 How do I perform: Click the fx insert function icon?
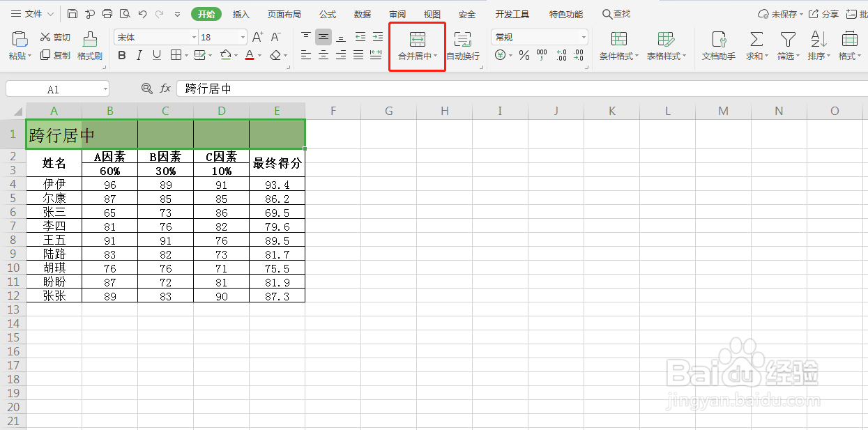click(165, 89)
